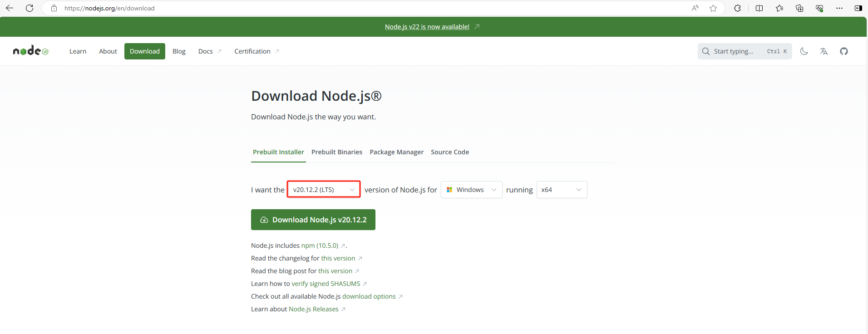
Task: Open browser Settings and more menu
Action: click(x=839, y=8)
